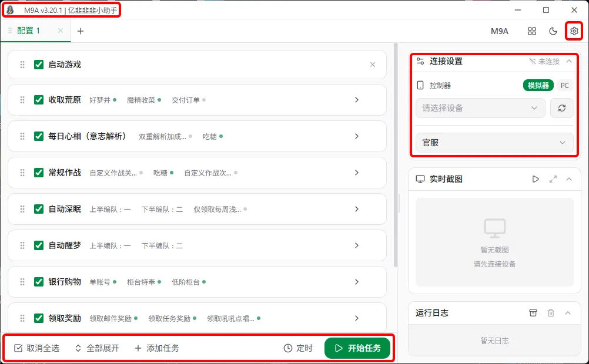Expand 实时截图 to fullscreen view
The width and height of the screenshot is (589, 364).
[553, 179]
